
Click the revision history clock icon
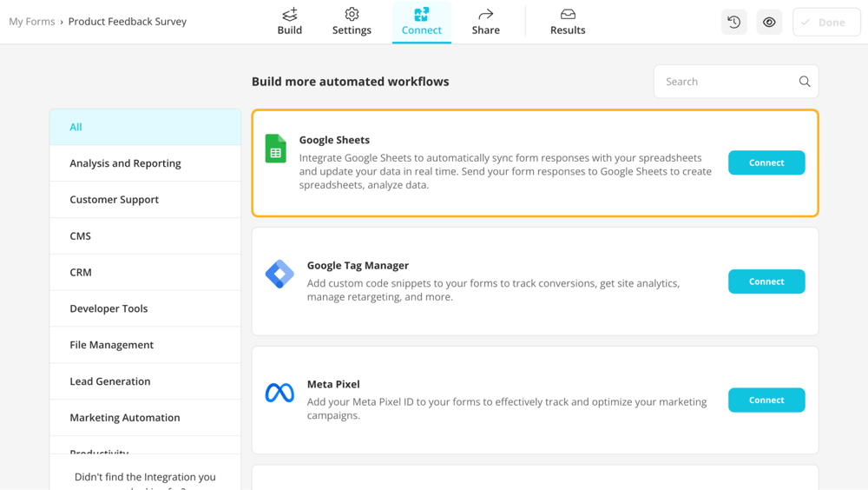[734, 23]
